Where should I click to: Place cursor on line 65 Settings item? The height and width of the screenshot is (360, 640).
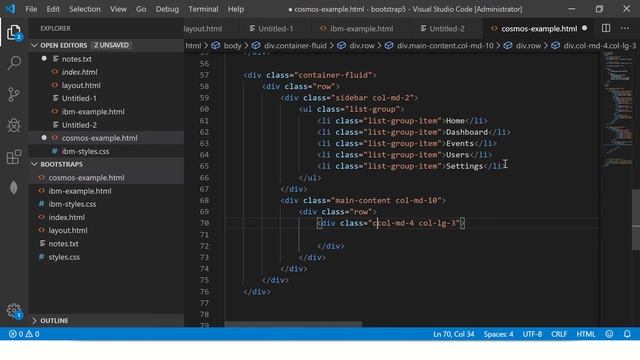464,166
